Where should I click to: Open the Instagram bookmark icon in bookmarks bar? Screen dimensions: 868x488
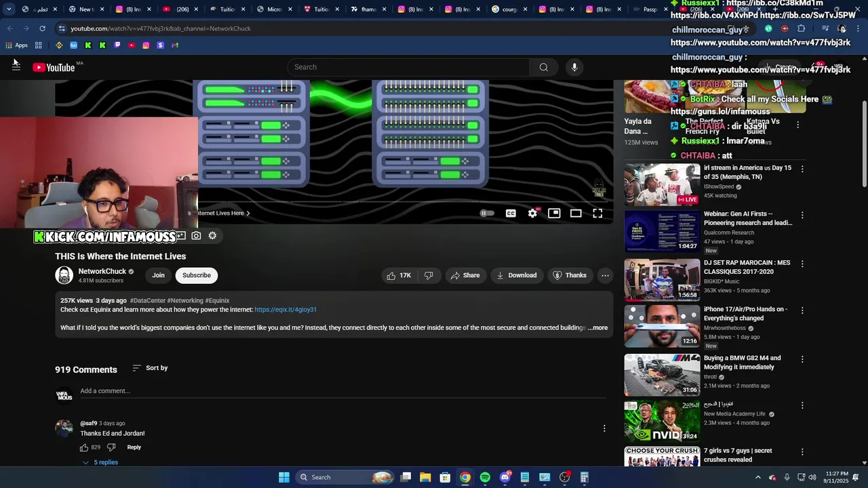(x=146, y=45)
